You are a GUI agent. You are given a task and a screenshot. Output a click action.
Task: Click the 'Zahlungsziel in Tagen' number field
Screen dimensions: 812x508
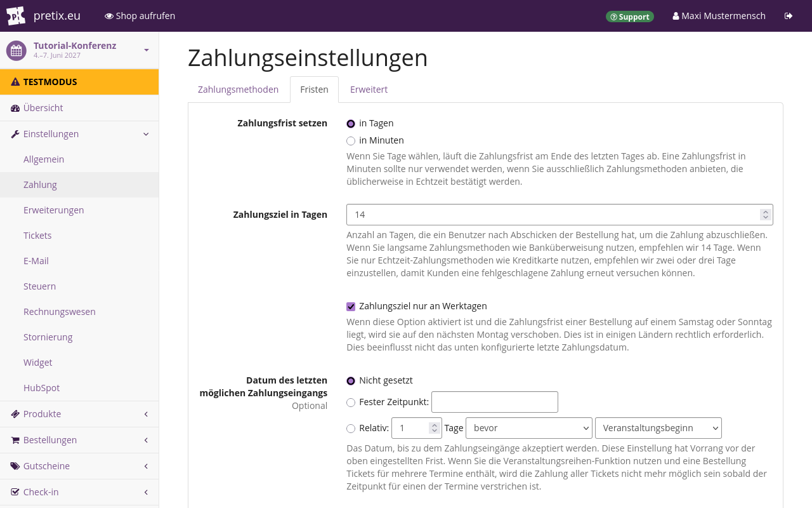(x=560, y=215)
